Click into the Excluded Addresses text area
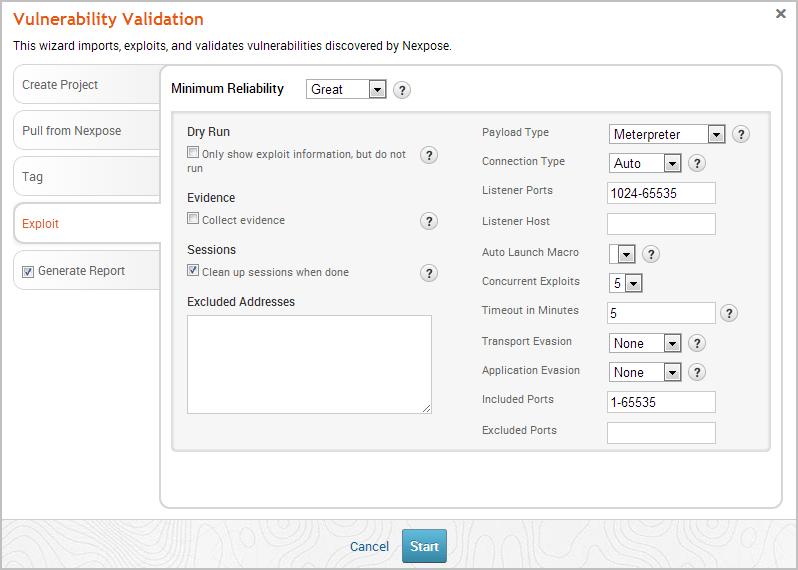798x570 pixels. 309,364
